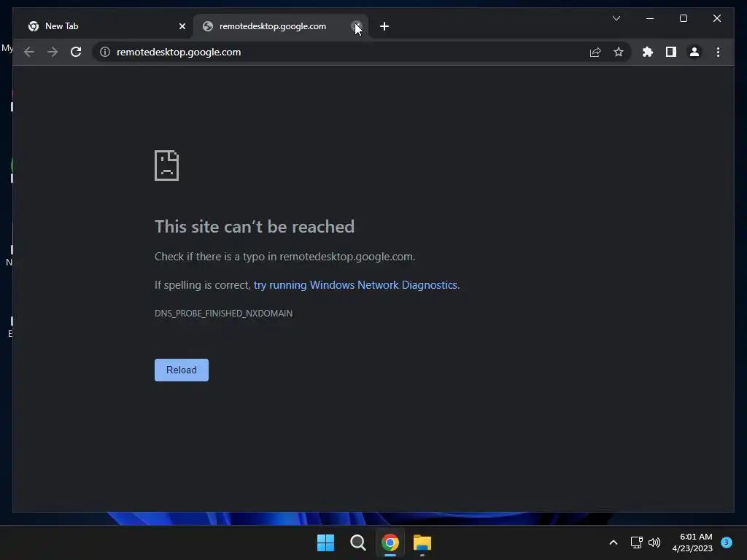This screenshot has height=560, width=747.
Task: Close the remotedesktop.google.com tab
Action: 356,26
